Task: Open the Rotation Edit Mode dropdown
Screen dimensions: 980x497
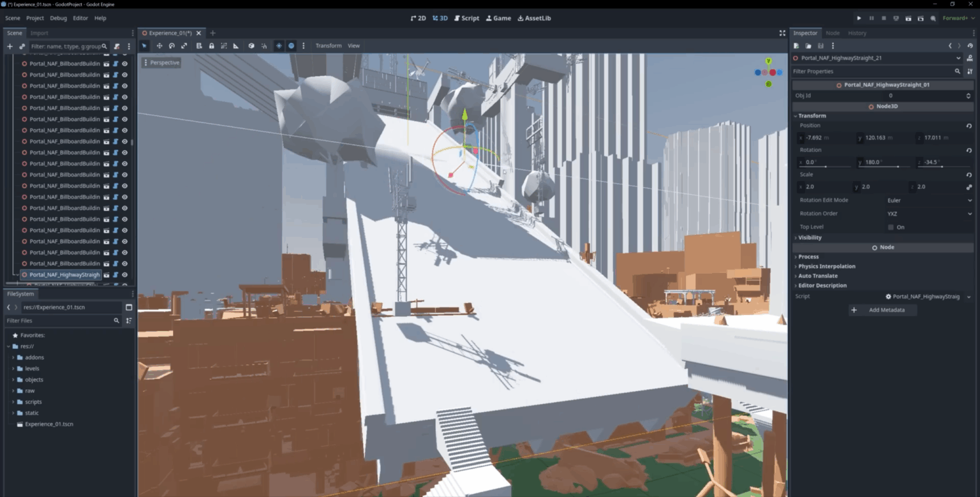Action: coord(928,200)
